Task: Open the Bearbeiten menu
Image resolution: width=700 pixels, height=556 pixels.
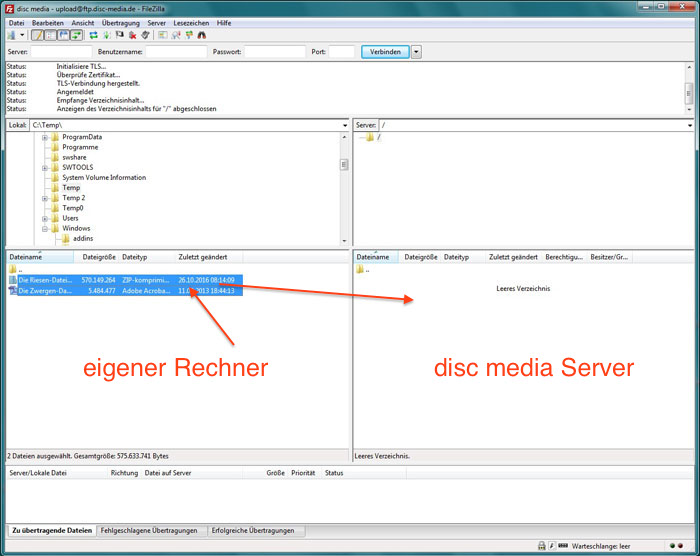Action: tap(48, 23)
